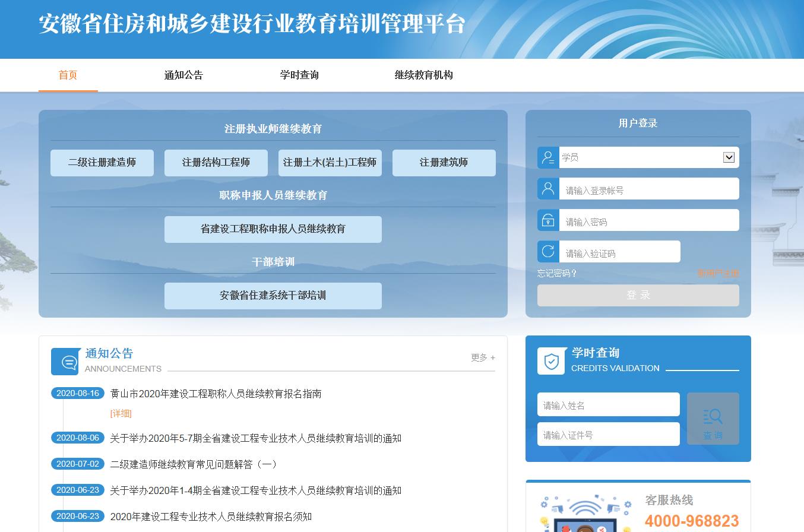The image size is (804, 532).
Task: Click the user-type icon beside role selector
Action: [x=548, y=157]
